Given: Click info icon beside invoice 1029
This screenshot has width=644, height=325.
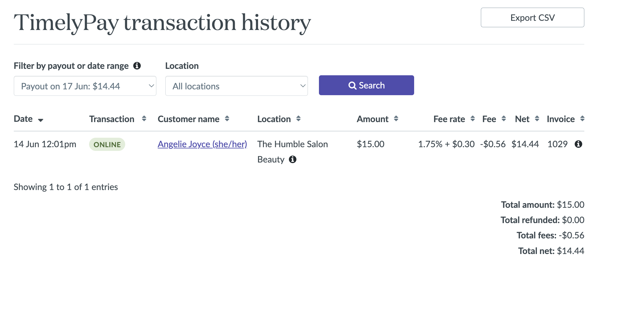Looking at the screenshot, I should click(x=578, y=144).
